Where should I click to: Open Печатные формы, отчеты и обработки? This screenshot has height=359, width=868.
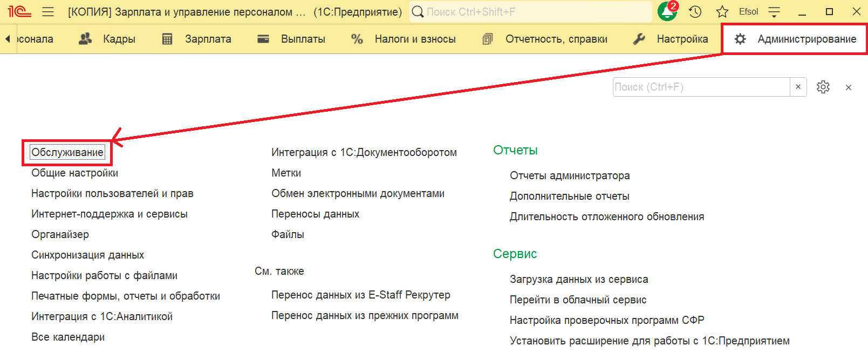(126, 296)
